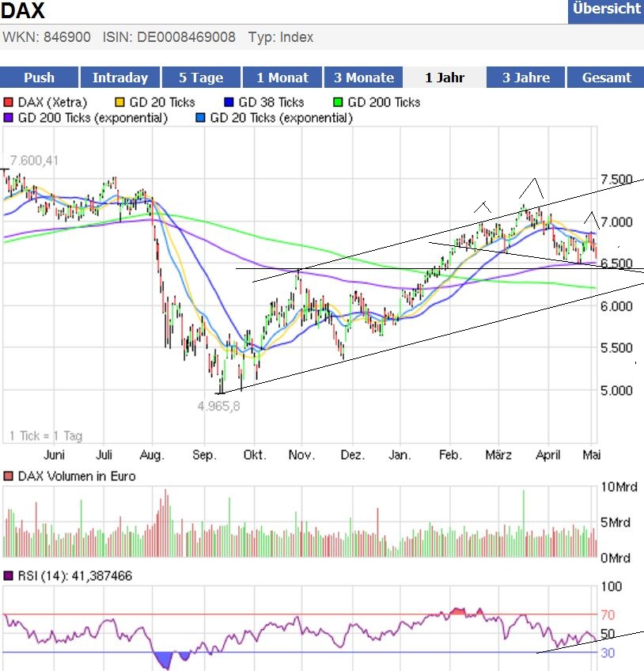Click the 10Mrd volume axis label
Viewport: 644px width, 671px height.
pos(619,487)
